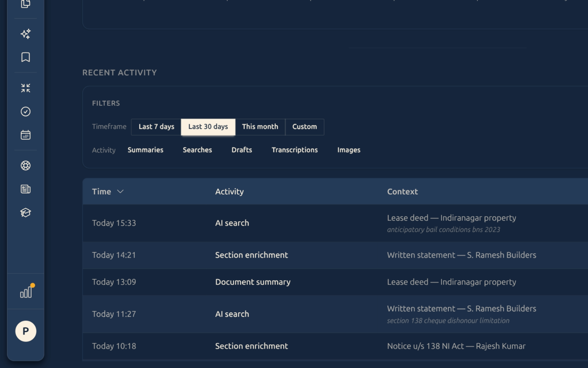Toggle the Drafts activity filter
The width and height of the screenshot is (588, 368).
coord(241,150)
